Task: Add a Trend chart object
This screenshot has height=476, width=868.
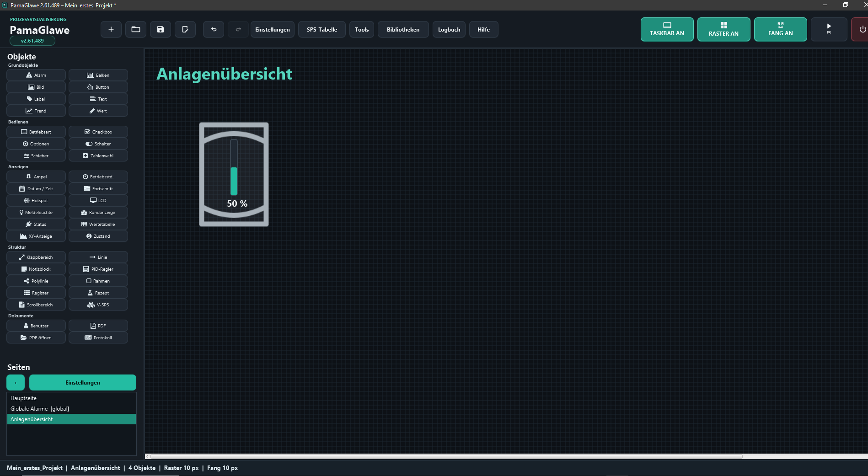Action: coord(36,111)
